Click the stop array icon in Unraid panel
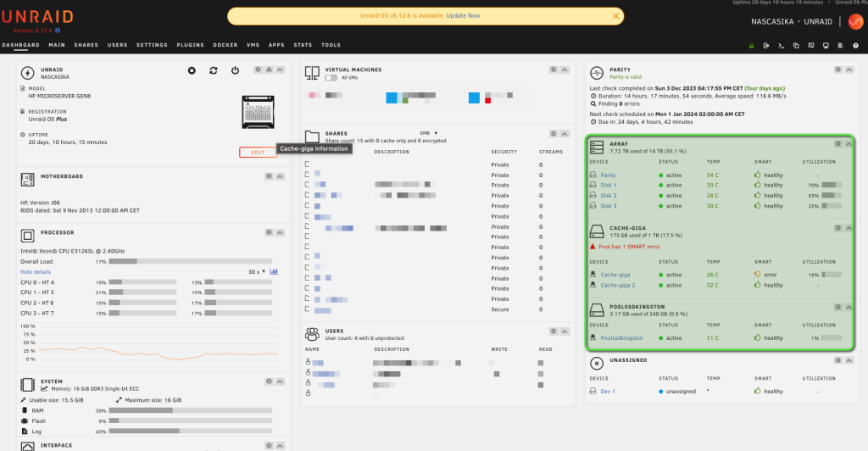This screenshot has width=868, height=451. [192, 70]
